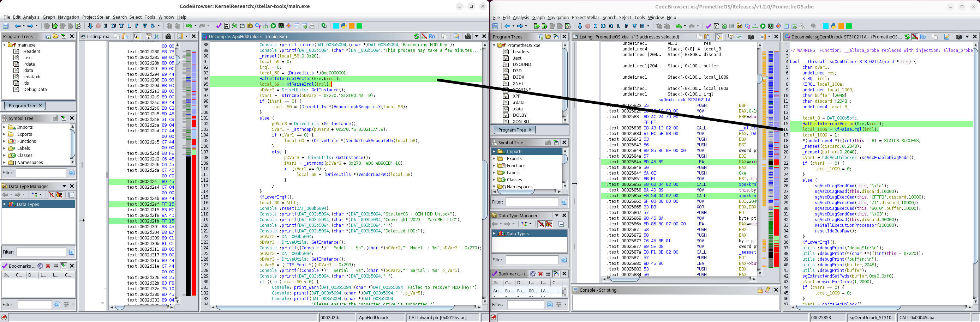
Task: Click the Python icon in PrometheOS window toolbar
Action: click(833, 26)
